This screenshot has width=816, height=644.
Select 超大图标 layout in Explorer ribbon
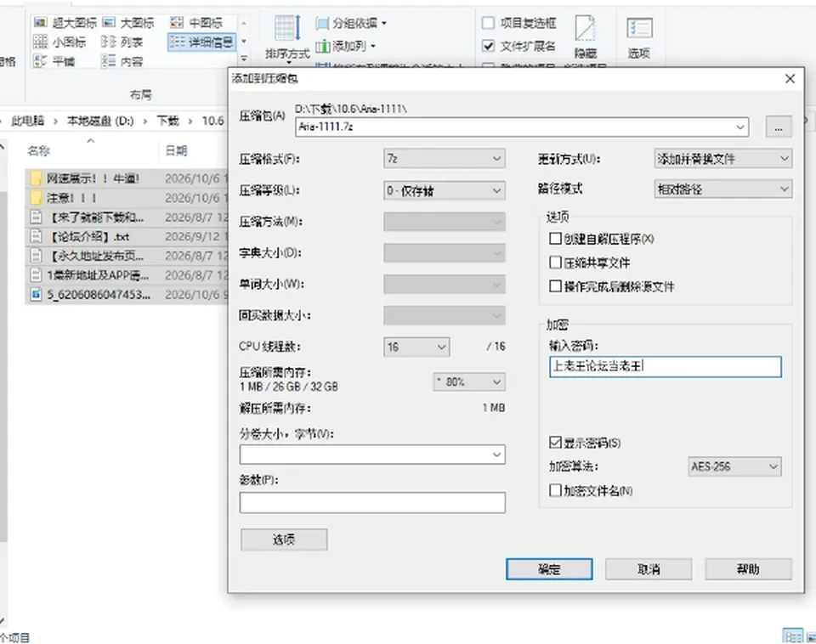(65, 22)
